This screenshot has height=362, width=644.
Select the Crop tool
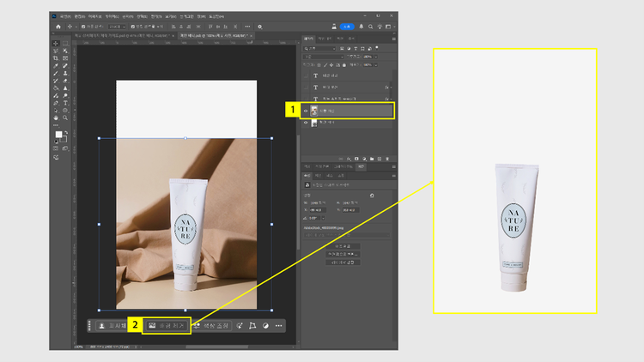[57, 57]
